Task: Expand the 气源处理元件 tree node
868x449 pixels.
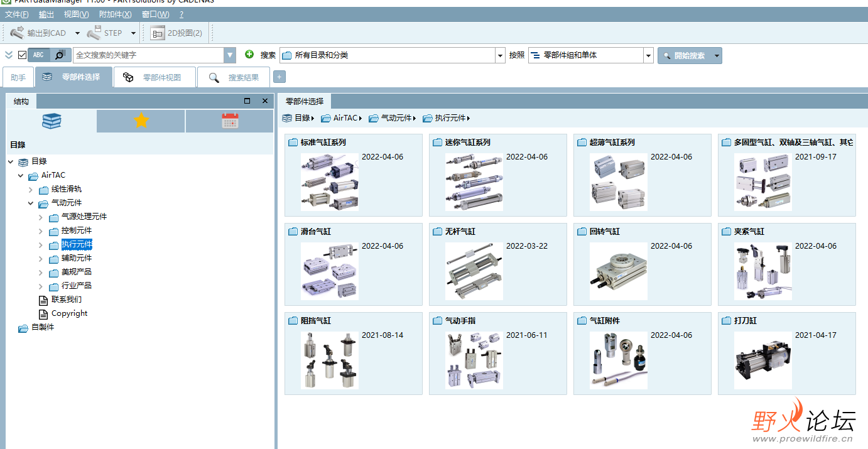Action: point(41,217)
